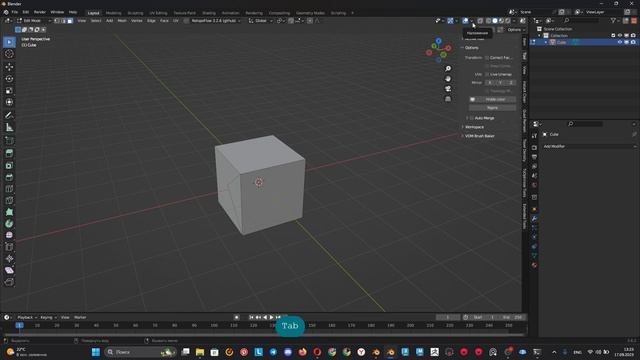This screenshot has width=640, height=360.
Task: Toggle X-ray display button
Action: point(480,21)
